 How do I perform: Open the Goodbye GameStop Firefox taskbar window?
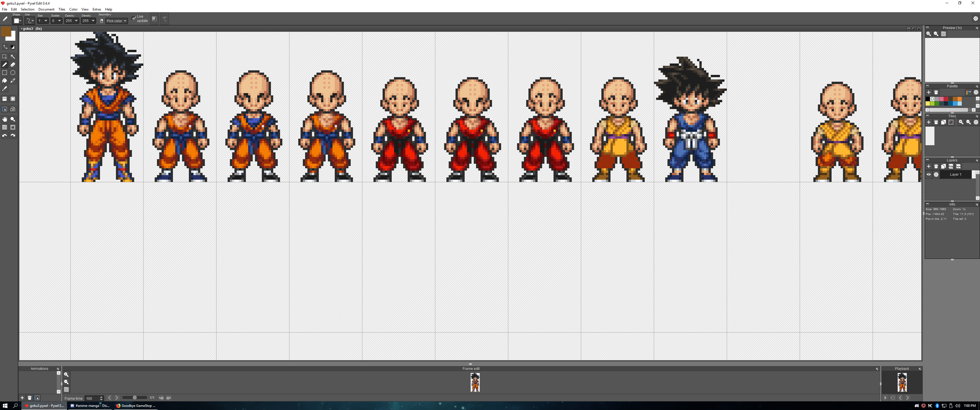pyautogui.click(x=136, y=406)
